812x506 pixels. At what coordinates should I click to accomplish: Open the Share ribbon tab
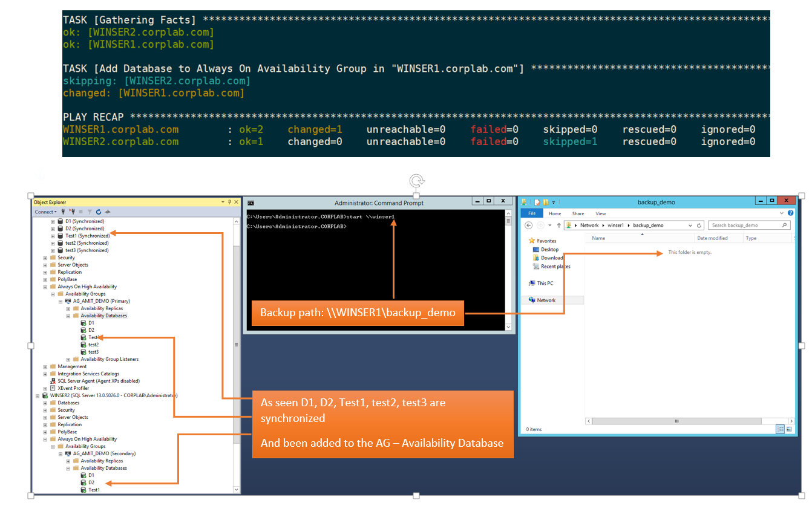pos(578,213)
